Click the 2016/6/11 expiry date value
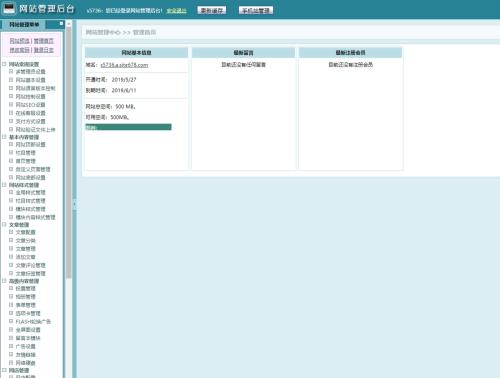The image size is (500, 378). point(124,90)
